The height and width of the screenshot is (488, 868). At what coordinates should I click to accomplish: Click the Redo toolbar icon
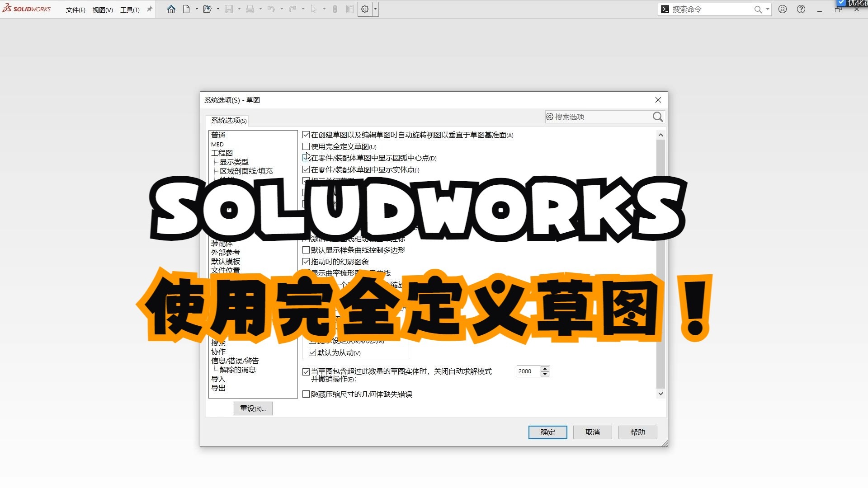click(292, 9)
